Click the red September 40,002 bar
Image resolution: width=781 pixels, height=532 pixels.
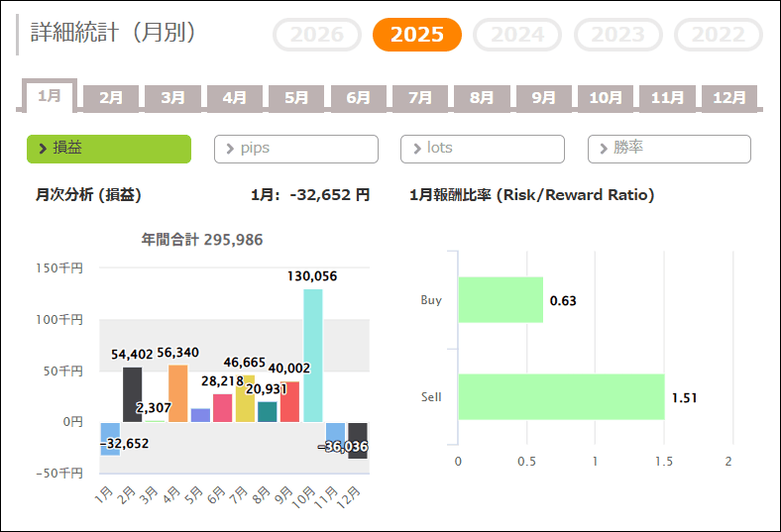point(289,401)
